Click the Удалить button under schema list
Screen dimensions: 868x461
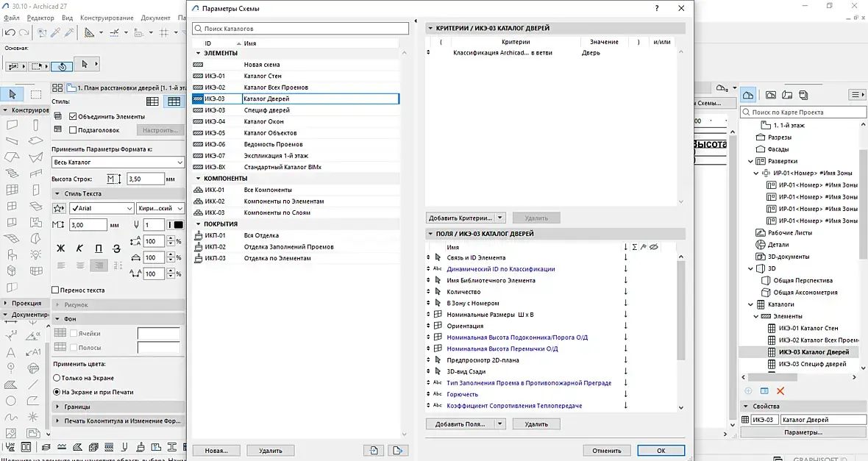270,451
